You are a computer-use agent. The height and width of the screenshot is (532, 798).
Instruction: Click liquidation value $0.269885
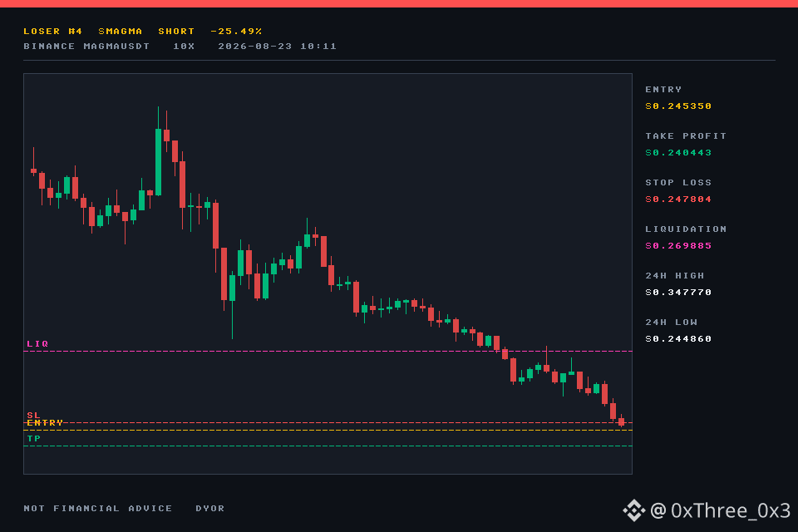click(x=678, y=245)
